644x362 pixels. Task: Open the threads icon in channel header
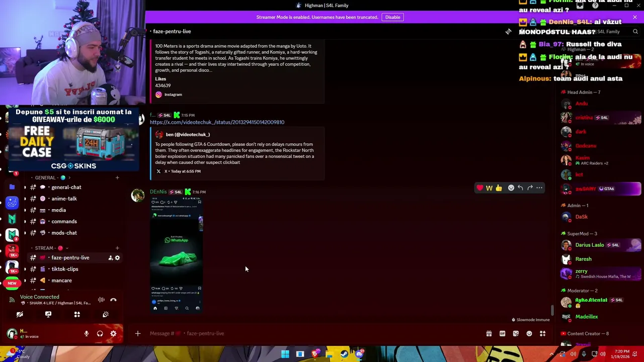508,32
